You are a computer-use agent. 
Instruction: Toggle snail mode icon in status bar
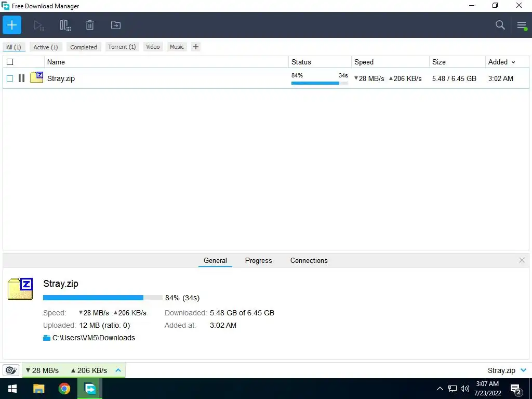[11, 370]
